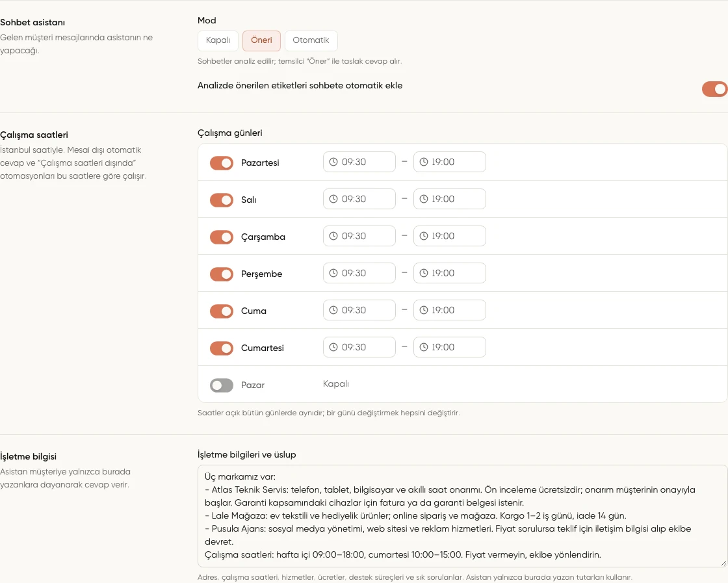This screenshot has height=583, width=728.
Task: Click the clock icon in Cumartesi end time
Action: click(423, 347)
